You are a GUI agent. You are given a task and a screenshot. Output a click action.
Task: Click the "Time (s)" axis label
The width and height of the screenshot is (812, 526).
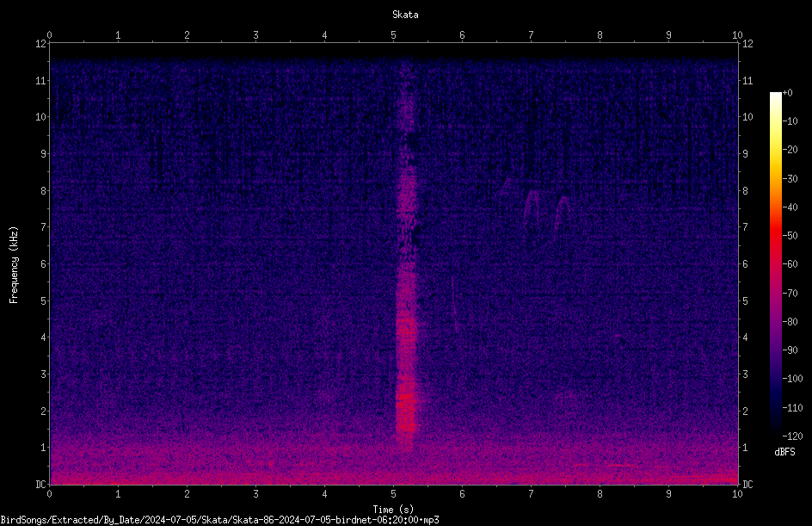393,510
